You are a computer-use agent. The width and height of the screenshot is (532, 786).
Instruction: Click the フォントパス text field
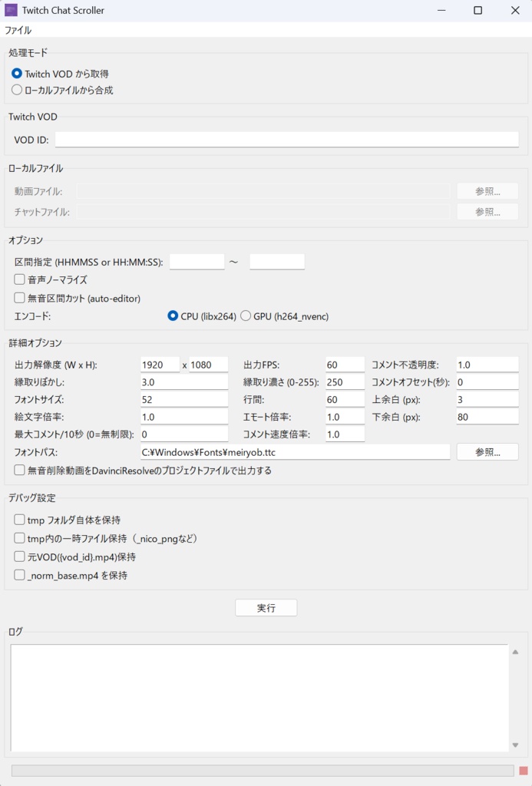click(296, 452)
